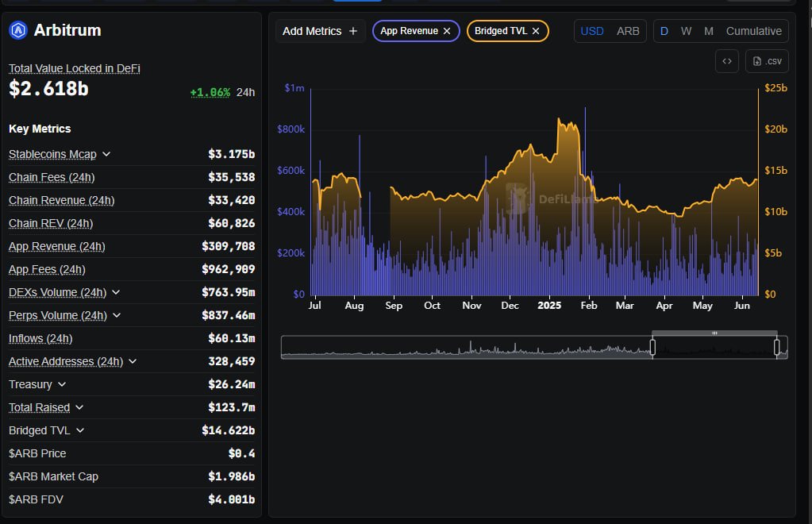Screen dimensions: 812x524
Task: Click $763.95m DEXs volume value
Action: (229, 292)
